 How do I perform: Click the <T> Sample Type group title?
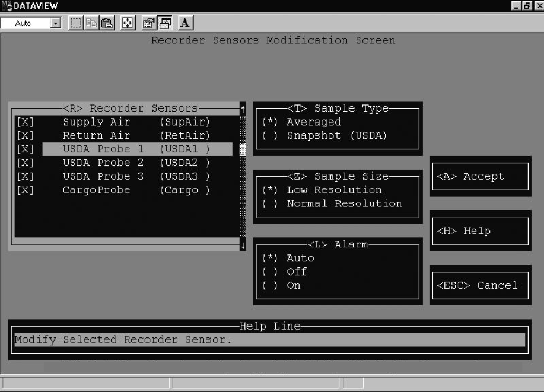point(338,108)
